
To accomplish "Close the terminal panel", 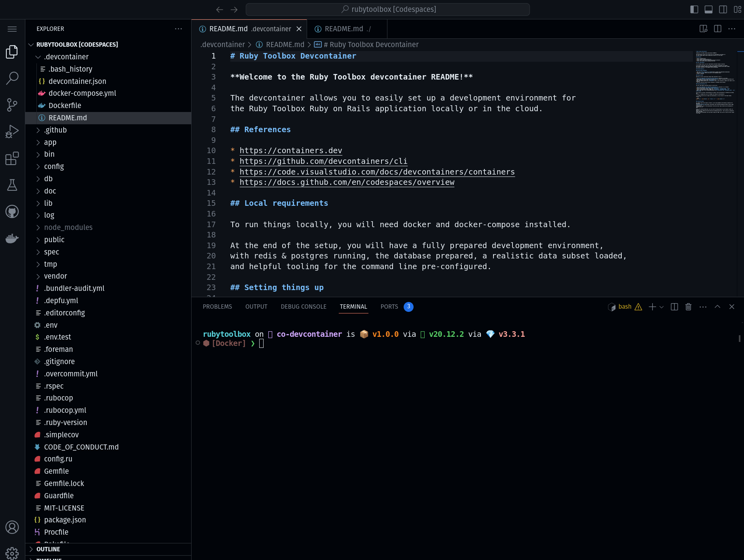I will 732,307.
